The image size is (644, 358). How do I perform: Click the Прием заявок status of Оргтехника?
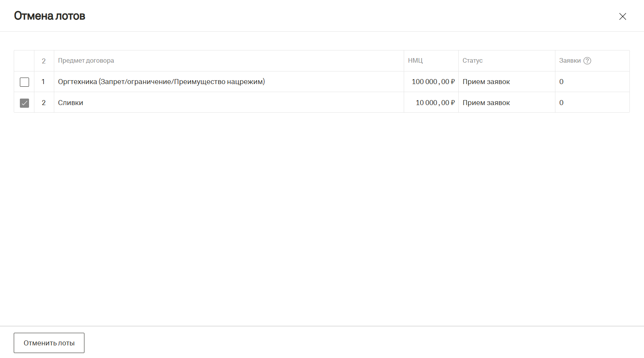click(486, 82)
